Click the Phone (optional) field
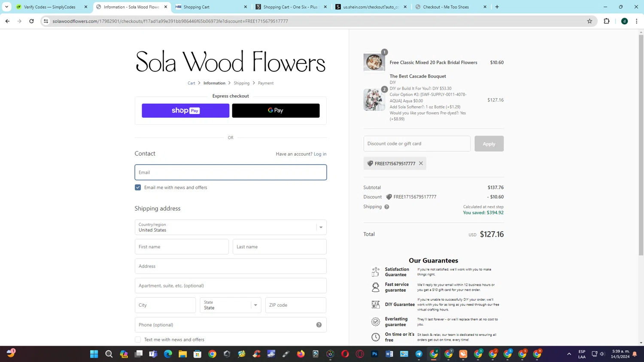This screenshot has width=644, height=362. coord(231,325)
